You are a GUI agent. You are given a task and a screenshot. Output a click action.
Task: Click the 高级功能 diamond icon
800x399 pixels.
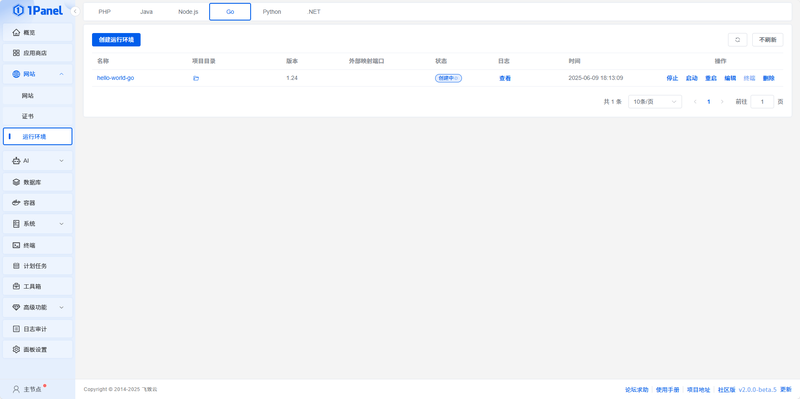pos(16,307)
